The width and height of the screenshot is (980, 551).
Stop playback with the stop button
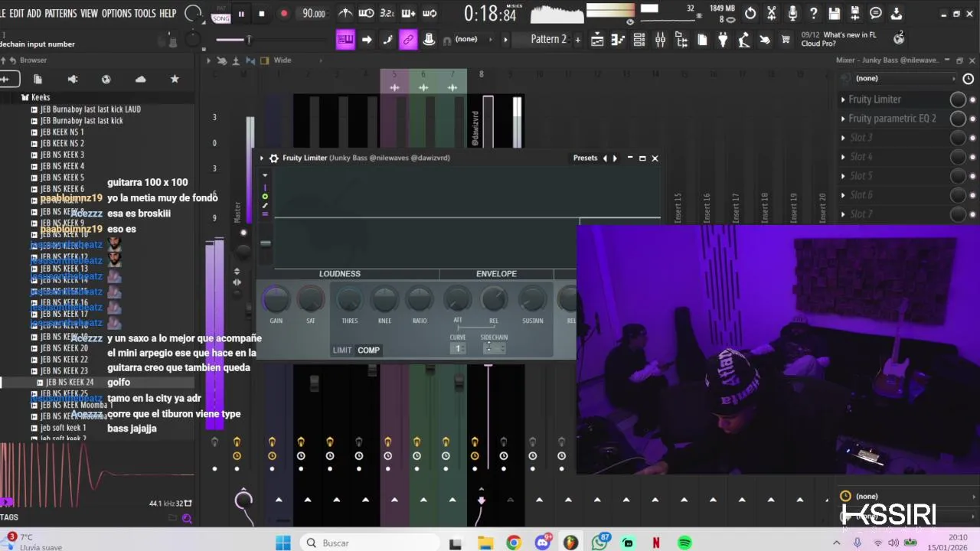pos(262,13)
